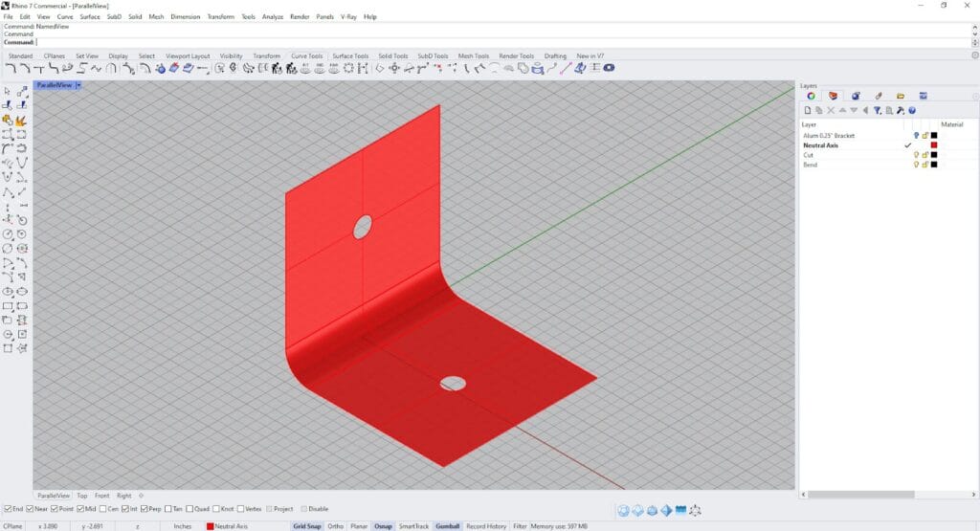The height and width of the screenshot is (531, 980).
Task: Click the Layers panel help icon
Action: click(x=912, y=111)
